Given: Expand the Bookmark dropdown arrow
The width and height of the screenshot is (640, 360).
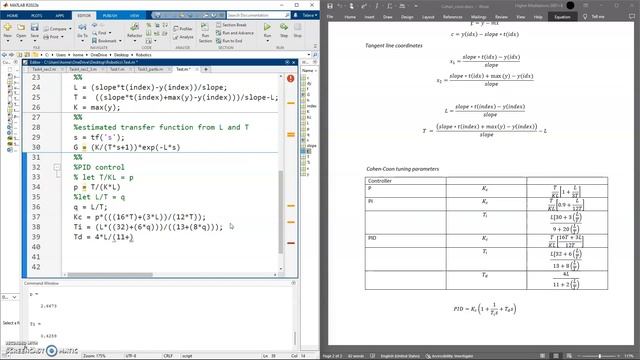Looking at the screenshot, I should pyautogui.click(x=120, y=41).
